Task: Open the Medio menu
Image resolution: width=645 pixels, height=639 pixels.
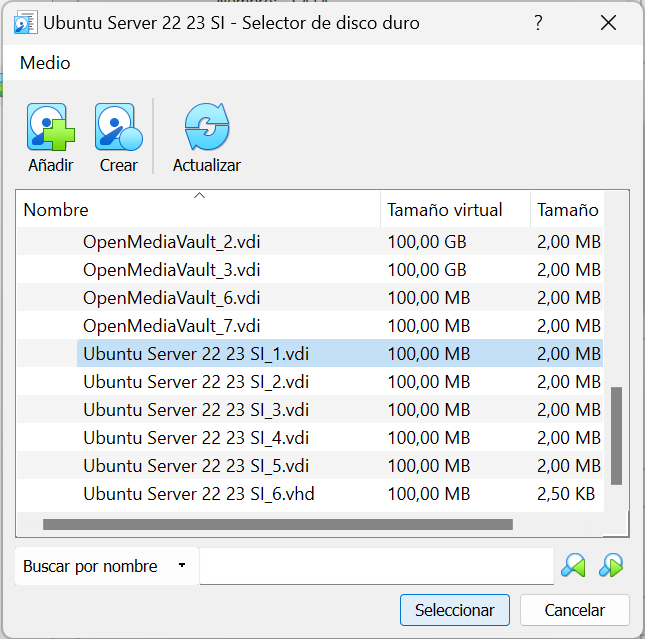Action: point(45,63)
